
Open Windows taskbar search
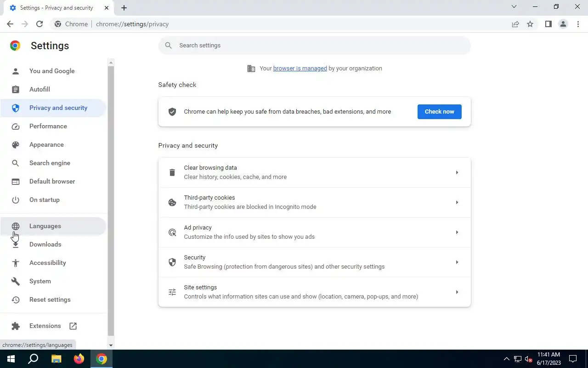33,359
